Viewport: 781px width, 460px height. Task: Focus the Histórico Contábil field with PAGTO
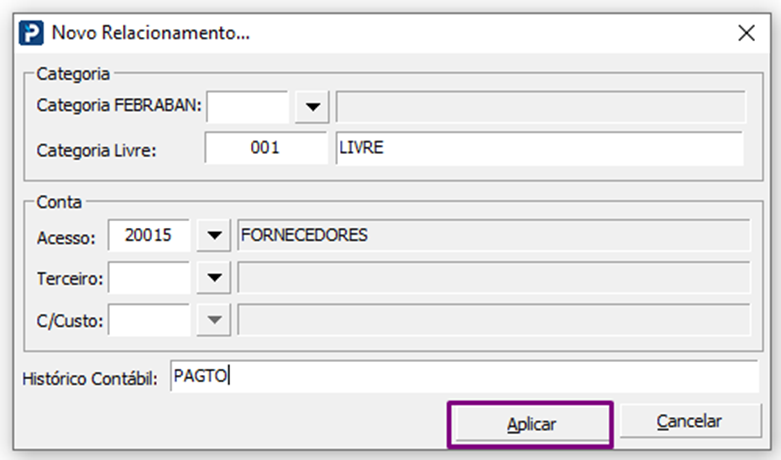click(464, 377)
